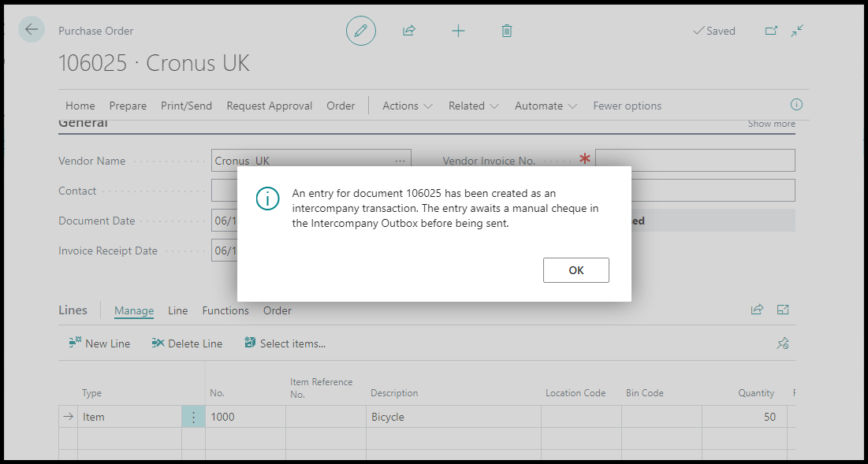Open the Order tab in the action bar
The width and height of the screenshot is (868, 464).
point(341,106)
